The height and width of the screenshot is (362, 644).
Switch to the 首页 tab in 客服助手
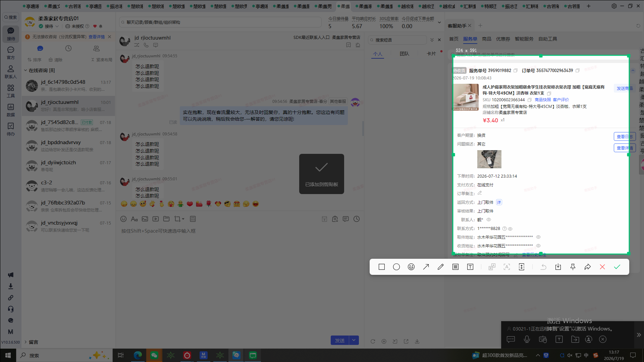tap(454, 39)
